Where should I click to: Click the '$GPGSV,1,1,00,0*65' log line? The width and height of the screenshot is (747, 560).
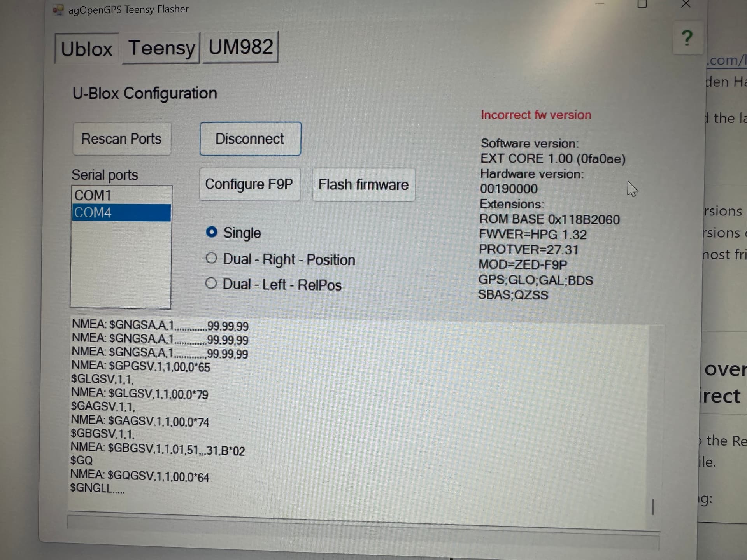(x=141, y=366)
